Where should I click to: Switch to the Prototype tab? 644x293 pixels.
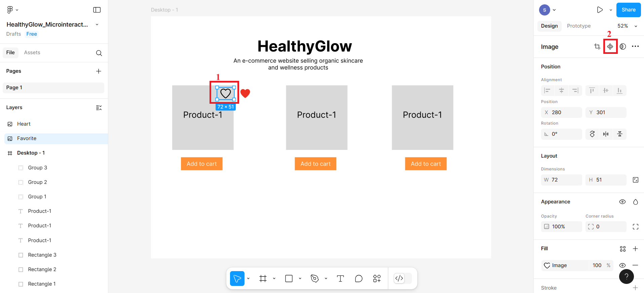click(578, 26)
